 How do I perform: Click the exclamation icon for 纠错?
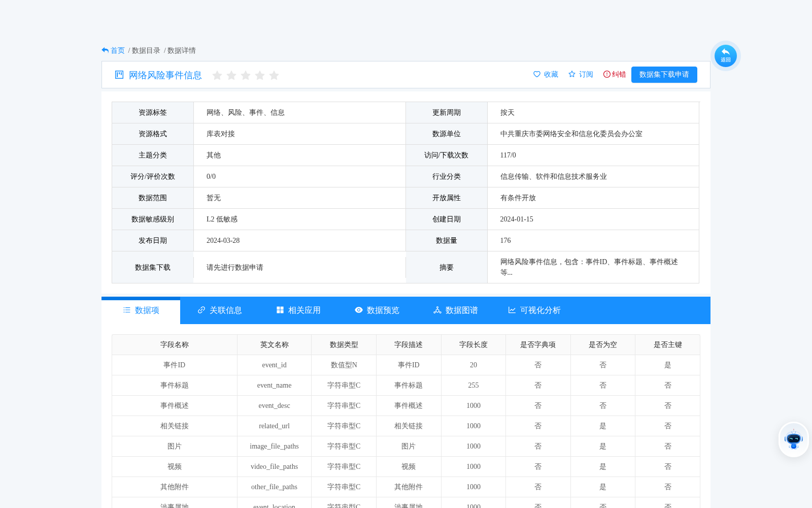pos(606,74)
